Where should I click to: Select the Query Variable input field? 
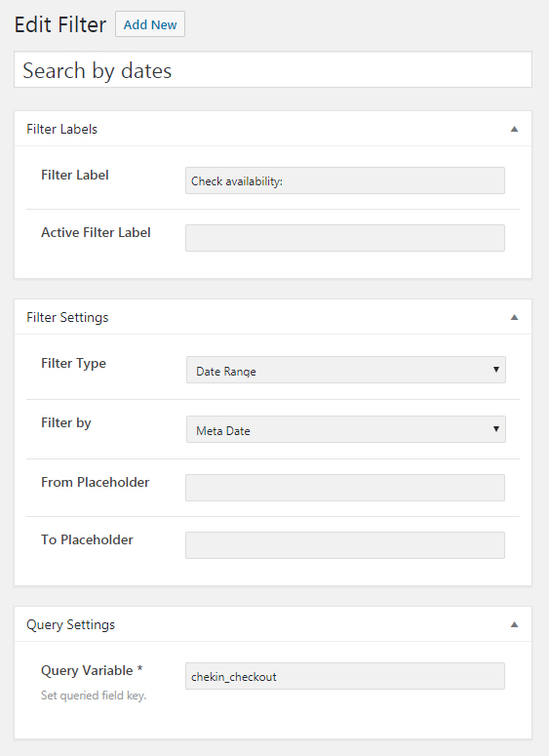[x=345, y=676]
